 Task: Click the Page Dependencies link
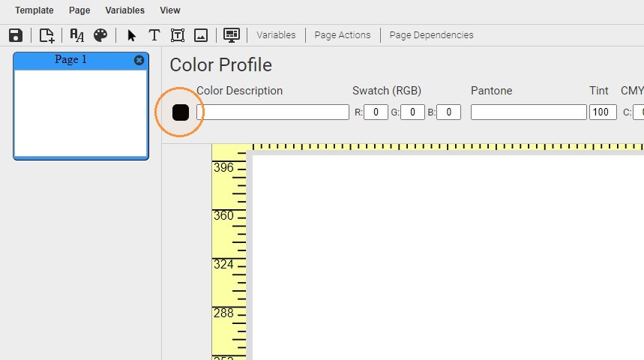(x=431, y=35)
